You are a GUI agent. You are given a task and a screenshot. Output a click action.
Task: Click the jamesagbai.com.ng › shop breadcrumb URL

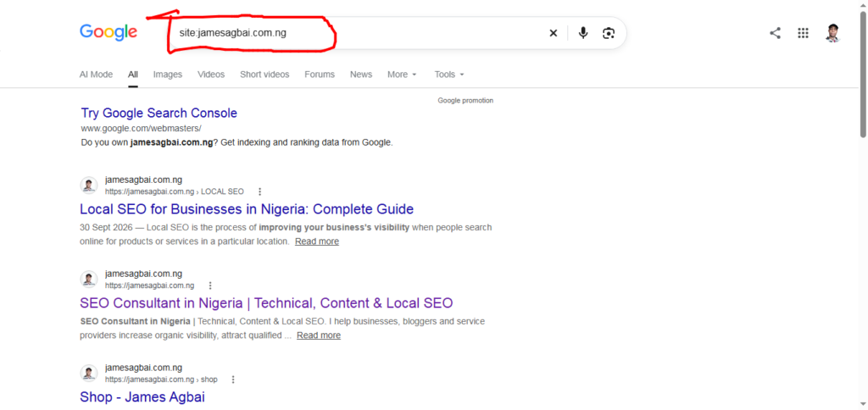click(161, 380)
